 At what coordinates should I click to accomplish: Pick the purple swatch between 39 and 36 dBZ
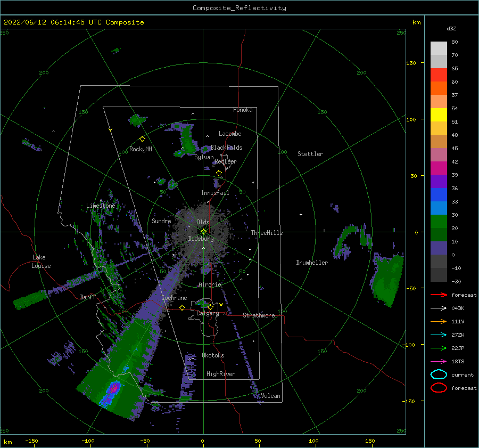click(439, 181)
